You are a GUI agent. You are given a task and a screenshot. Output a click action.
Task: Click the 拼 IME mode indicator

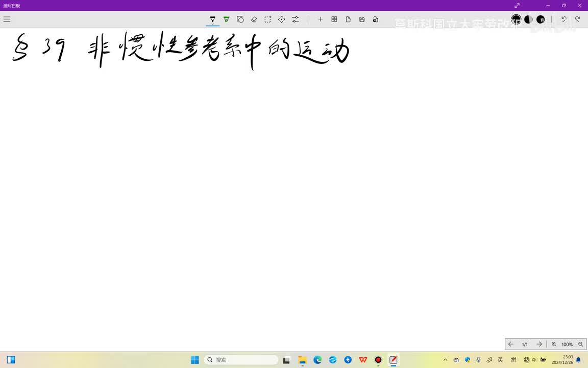513,360
